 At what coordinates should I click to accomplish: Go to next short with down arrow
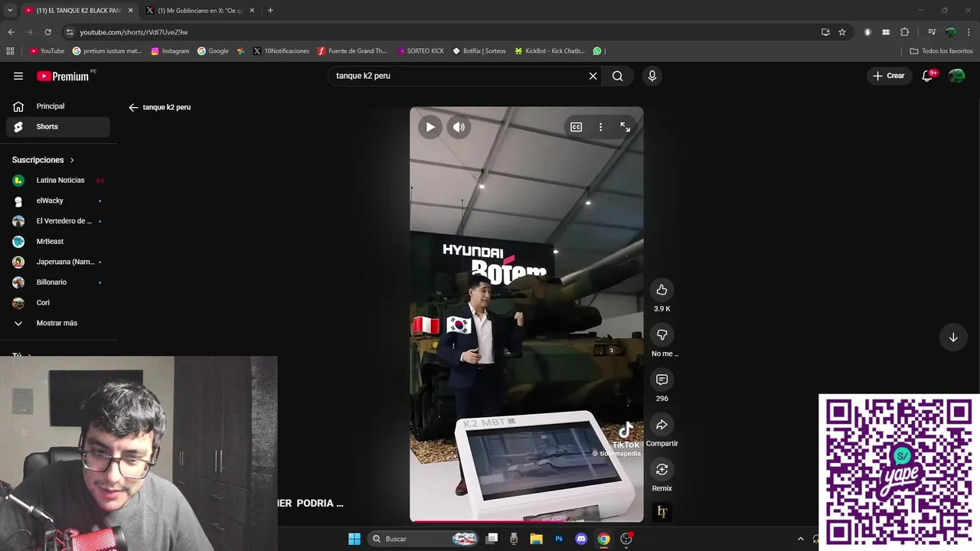(953, 337)
